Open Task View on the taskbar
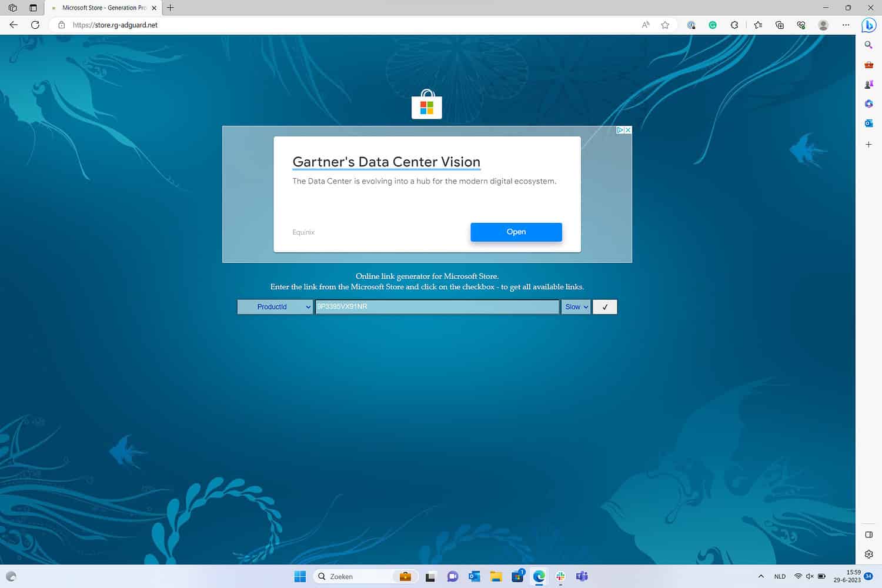 (430, 576)
